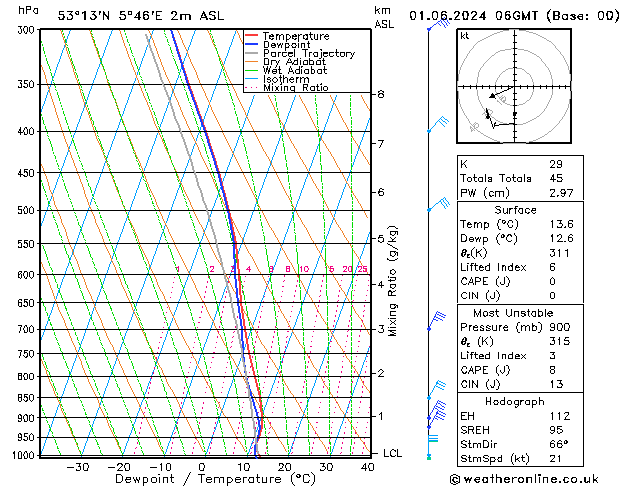Select the Wet Adiabat legend label
Image resolution: width=629 pixels, height=486 pixels.
click(x=295, y=70)
